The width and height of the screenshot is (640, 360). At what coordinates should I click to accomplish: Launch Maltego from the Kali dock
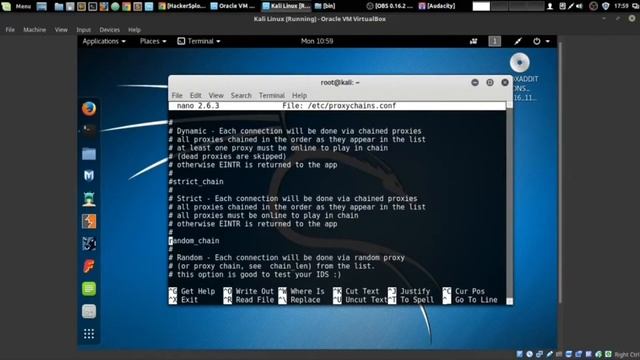tap(89, 244)
